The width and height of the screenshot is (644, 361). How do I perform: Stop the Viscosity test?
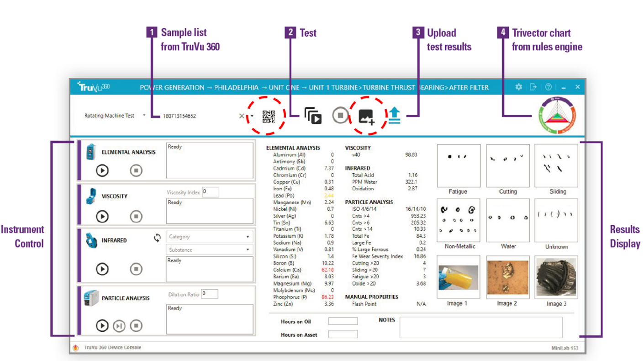click(x=136, y=216)
